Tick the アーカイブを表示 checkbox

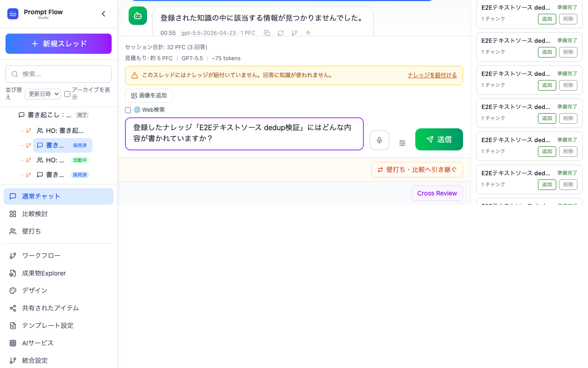[68, 94]
